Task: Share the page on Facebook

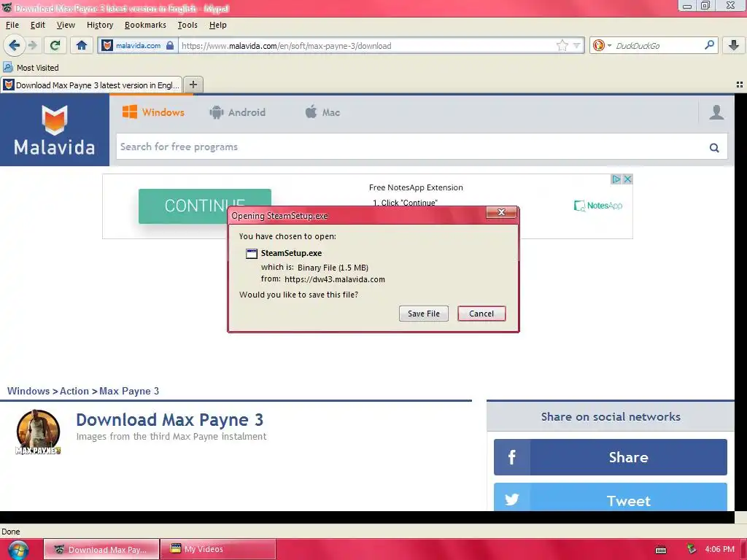Action: 611,457
